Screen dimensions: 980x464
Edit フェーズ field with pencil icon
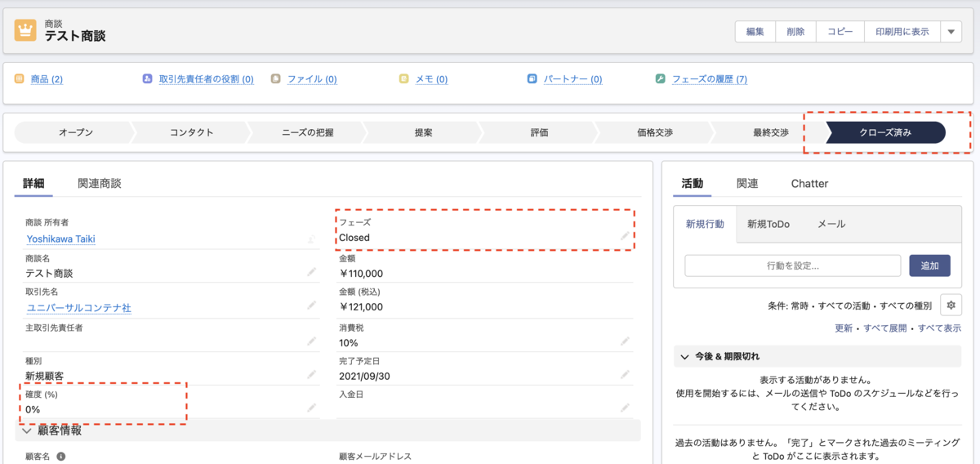click(x=625, y=235)
